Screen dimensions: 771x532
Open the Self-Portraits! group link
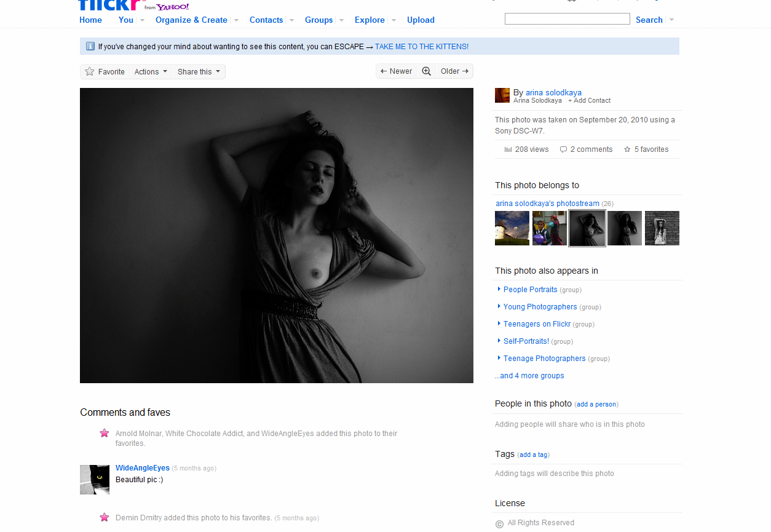click(x=526, y=341)
